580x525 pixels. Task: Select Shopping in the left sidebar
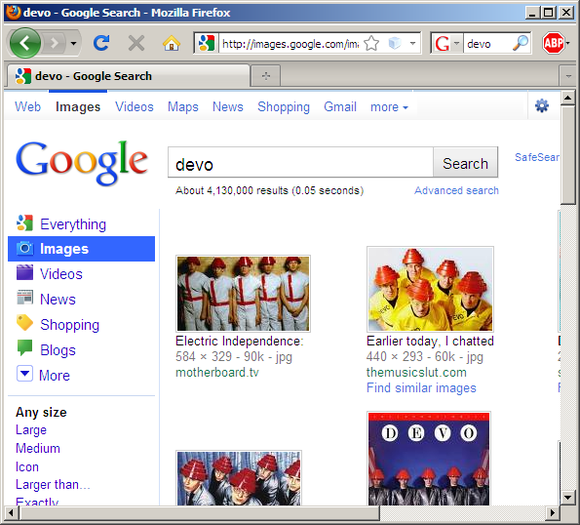[58, 324]
